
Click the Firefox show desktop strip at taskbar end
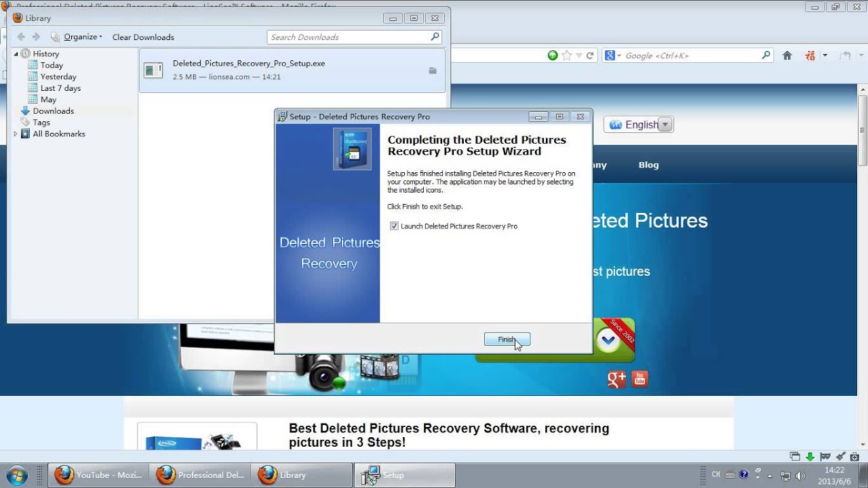click(863, 475)
